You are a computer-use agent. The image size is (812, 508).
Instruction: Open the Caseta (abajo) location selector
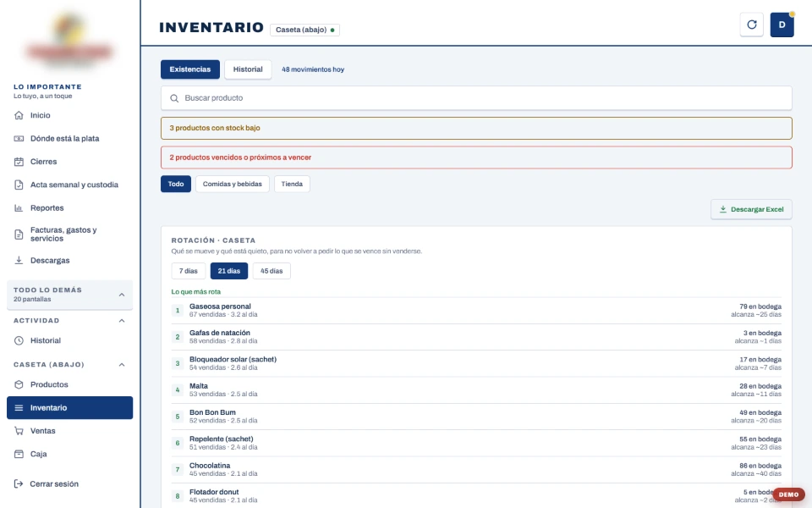(304, 30)
